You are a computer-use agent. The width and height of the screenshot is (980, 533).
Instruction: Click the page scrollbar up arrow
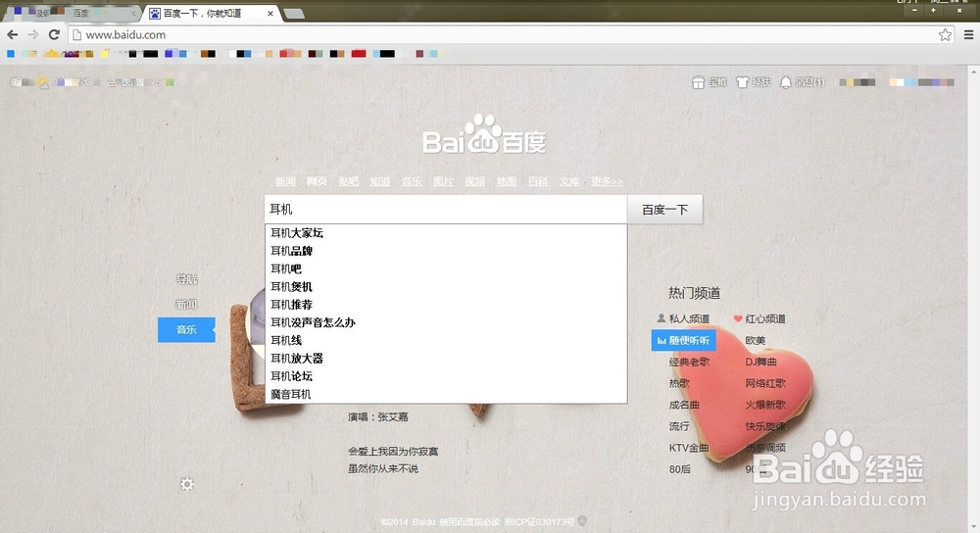coord(974,70)
